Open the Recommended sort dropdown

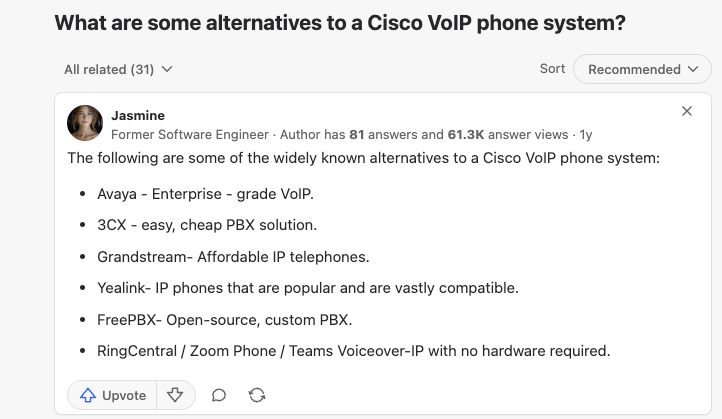click(x=642, y=69)
